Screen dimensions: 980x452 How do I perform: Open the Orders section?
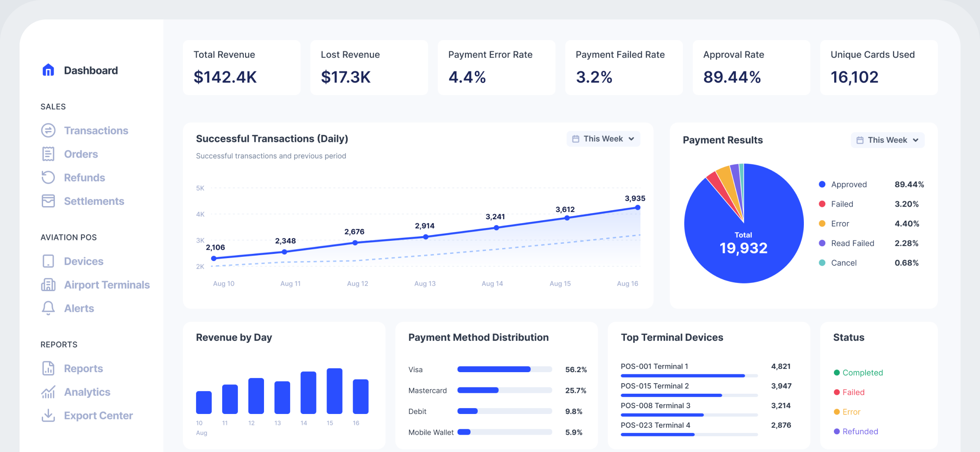81,154
